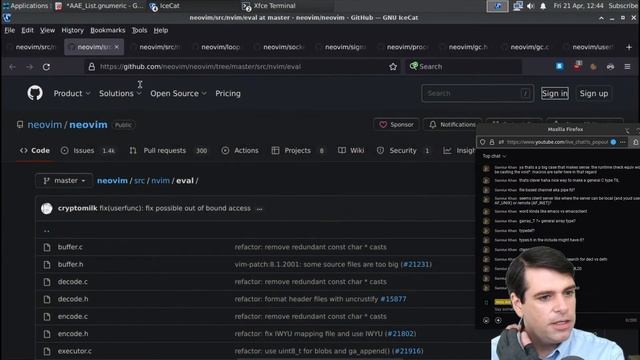Open the IceCat hamburger menu
Viewport: 640px width, 360px height.
pyautogui.click(x=627, y=67)
